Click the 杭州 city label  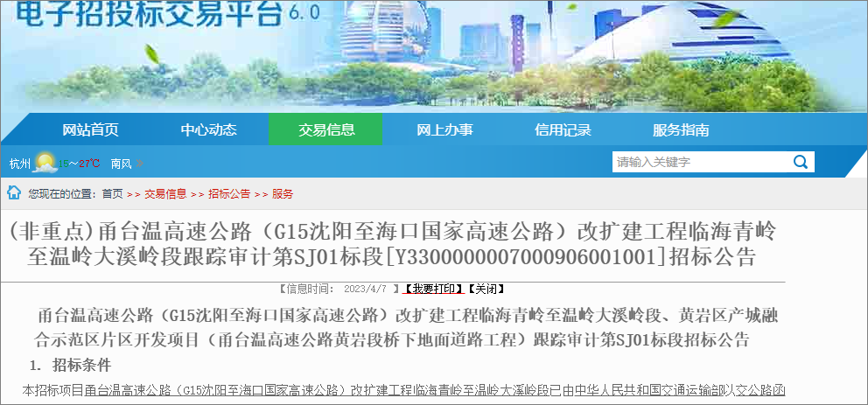coord(19,164)
